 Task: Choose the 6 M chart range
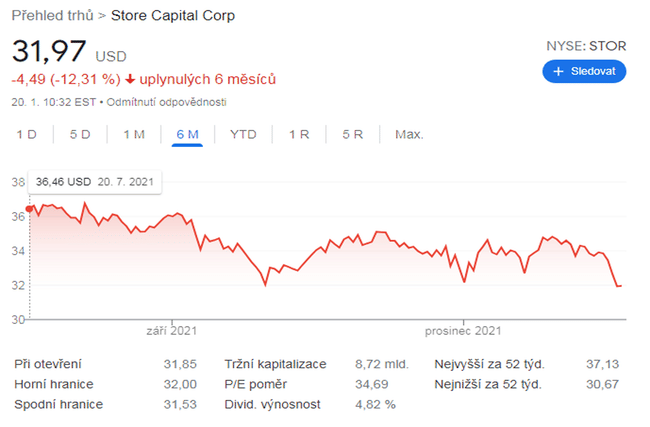point(187,134)
